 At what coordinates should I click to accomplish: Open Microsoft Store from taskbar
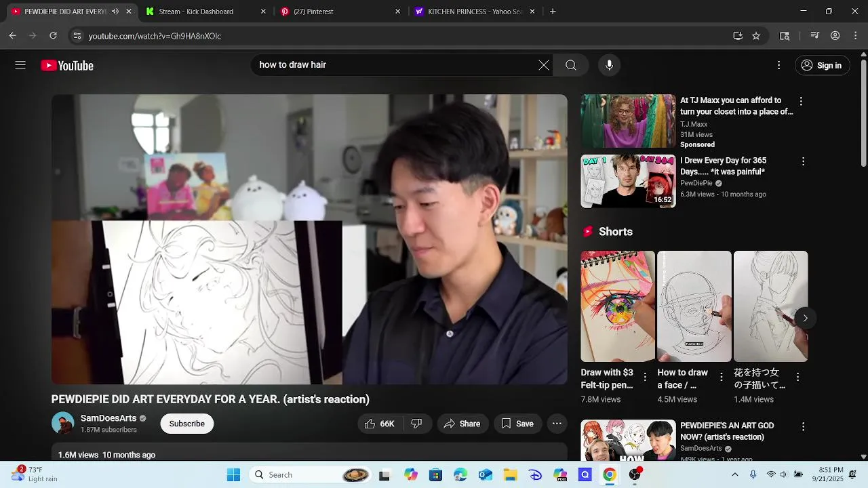(x=436, y=474)
